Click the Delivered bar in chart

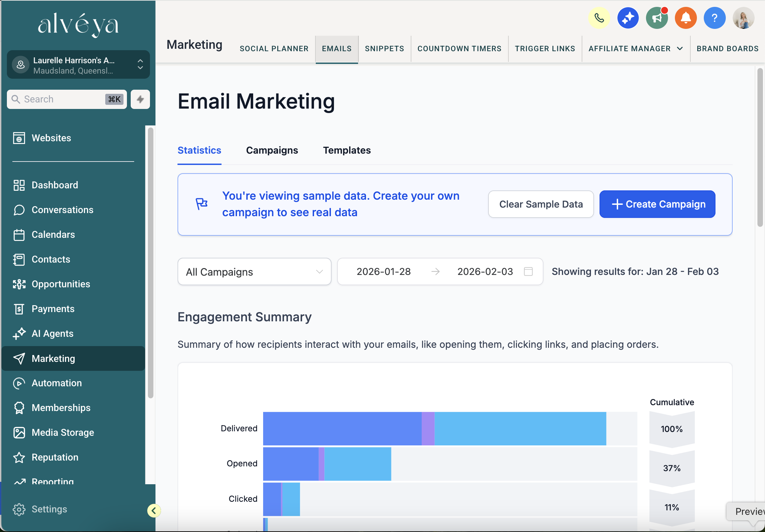pyautogui.click(x=434, y=429)
